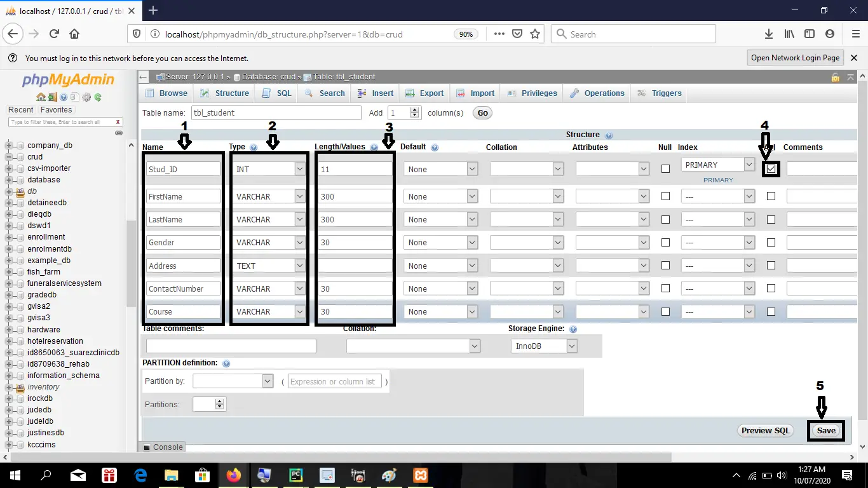Open phpMyAdmin settings via the gear icon
Viewport: 868px width, 488px height.
(86, 97)
